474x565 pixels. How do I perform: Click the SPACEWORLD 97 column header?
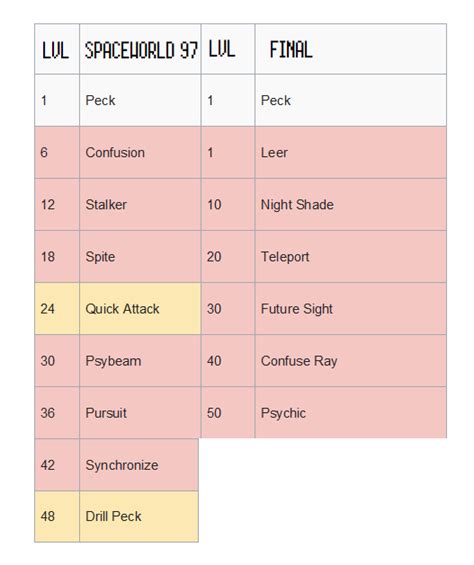click(140, 49)
